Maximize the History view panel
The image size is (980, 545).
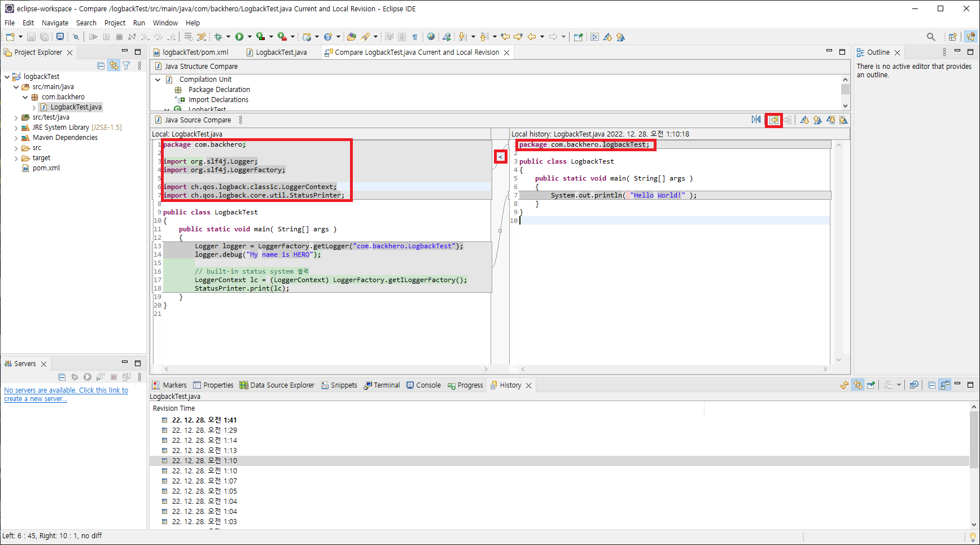[970, 385]
